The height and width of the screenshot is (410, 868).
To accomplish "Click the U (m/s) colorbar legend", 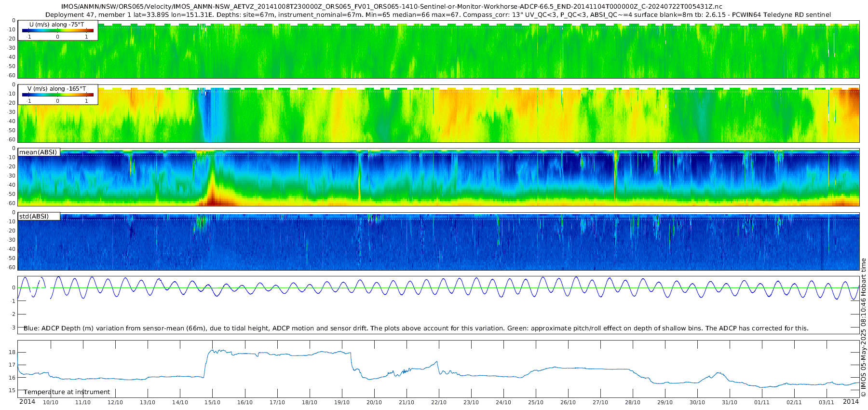I will click(58, 30).
